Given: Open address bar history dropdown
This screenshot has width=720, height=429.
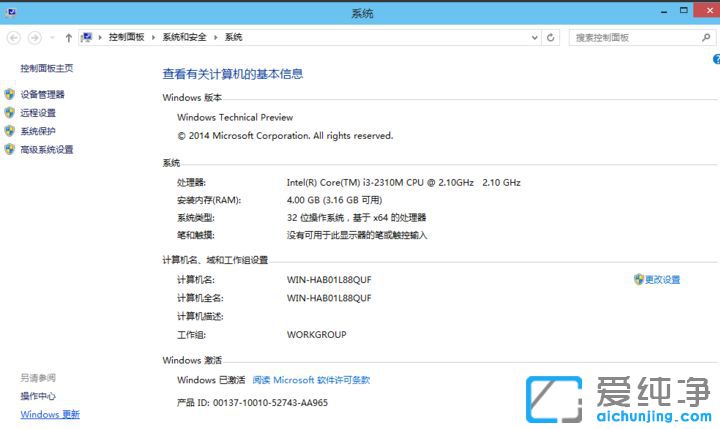Looking at the screenshot, I should [x=534, y=38].
